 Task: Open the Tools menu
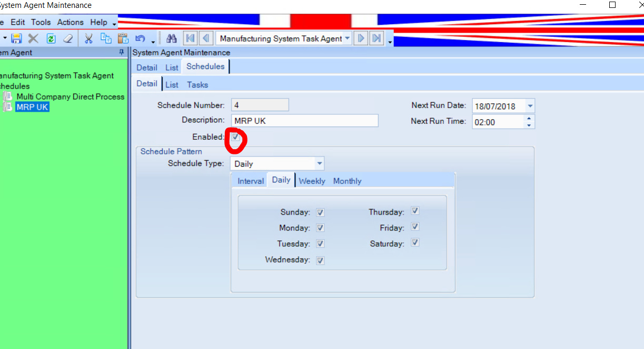[x=41, y=22]
